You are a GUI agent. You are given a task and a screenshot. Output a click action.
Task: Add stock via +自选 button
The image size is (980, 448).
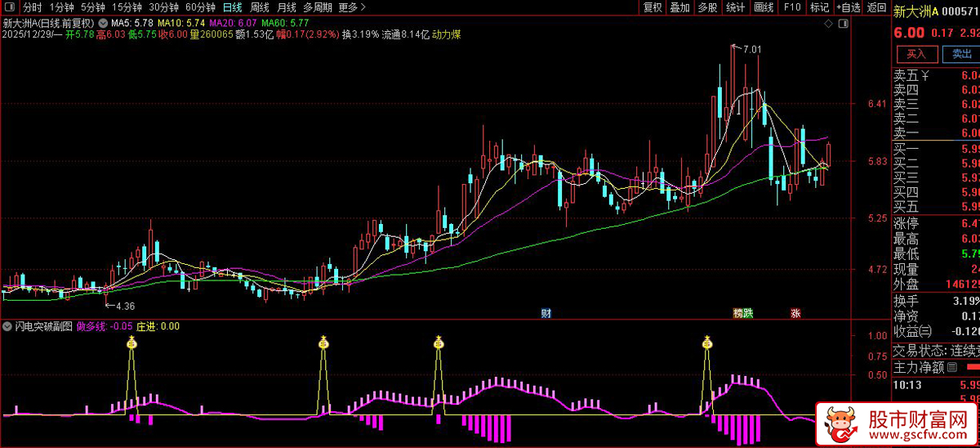click(849, 8)
